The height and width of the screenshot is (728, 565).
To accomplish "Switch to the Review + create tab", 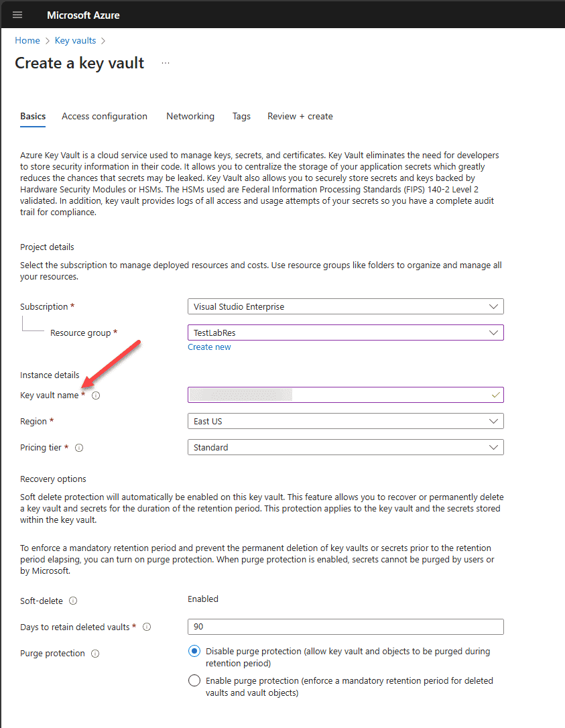I will pos(300,116).
